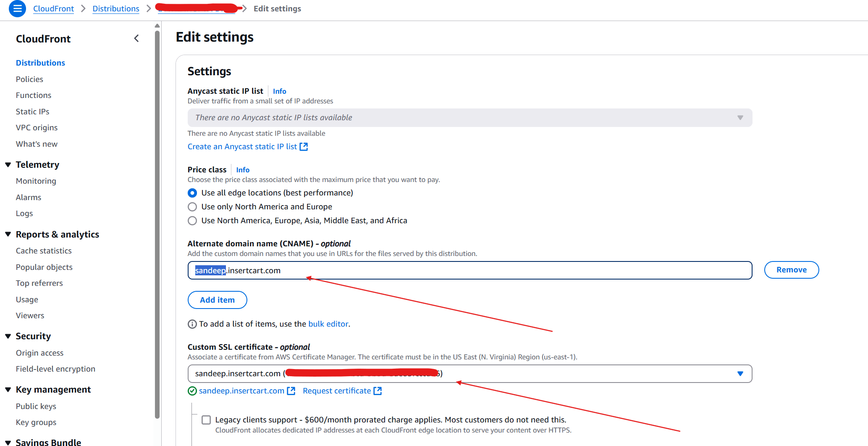Go to Distributions in the sidebar
Image resolution: width=868 pixels, height=446 pixels.
40,63
